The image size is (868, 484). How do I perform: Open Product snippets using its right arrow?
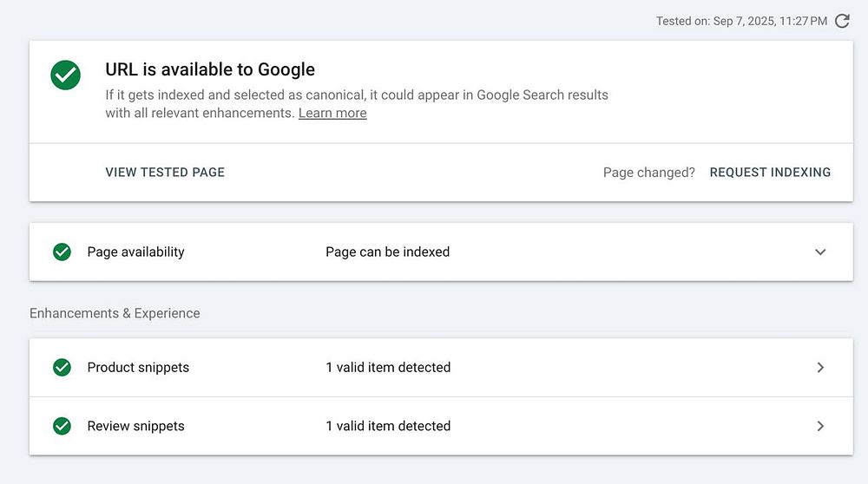coord(820,368)
